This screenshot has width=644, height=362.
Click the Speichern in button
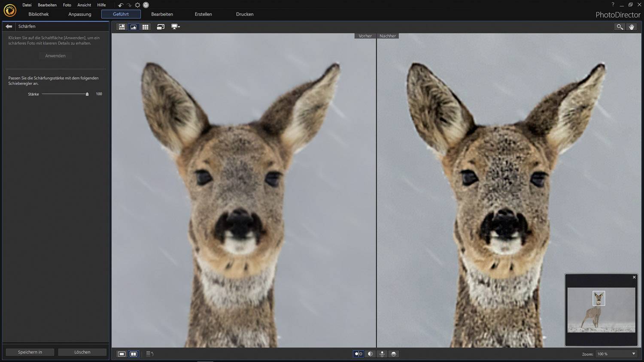[30, 352]
